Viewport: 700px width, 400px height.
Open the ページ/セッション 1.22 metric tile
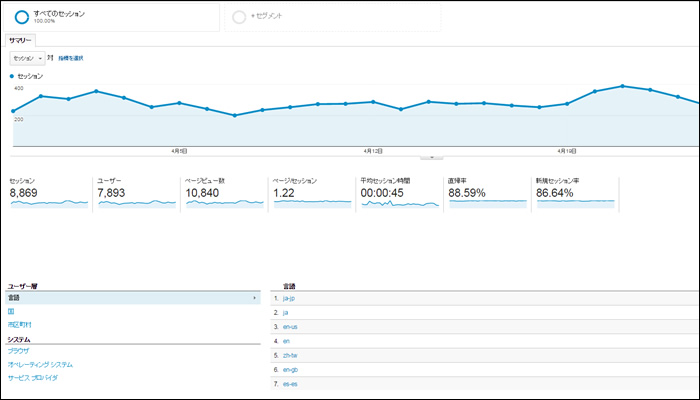point(312,193)
